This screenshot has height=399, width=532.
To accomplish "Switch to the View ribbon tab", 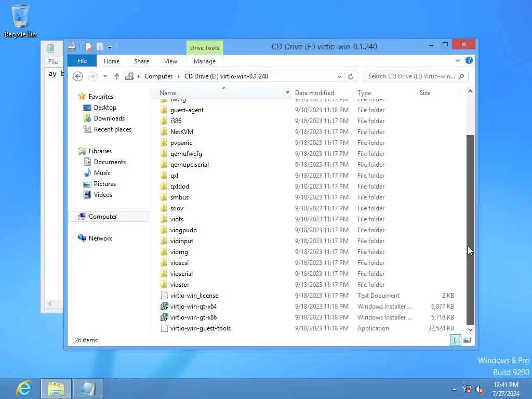I will tap(170, 61).
